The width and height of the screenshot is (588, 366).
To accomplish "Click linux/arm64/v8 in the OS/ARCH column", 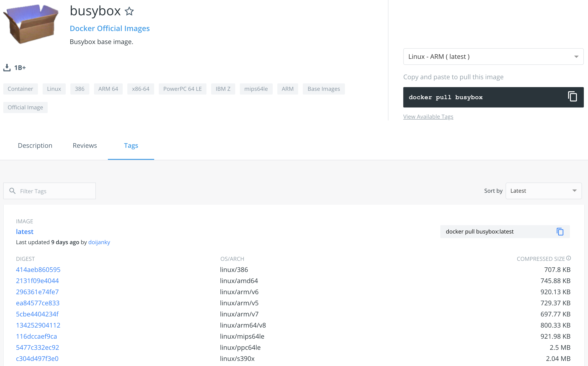I will (x=243, y=325).
